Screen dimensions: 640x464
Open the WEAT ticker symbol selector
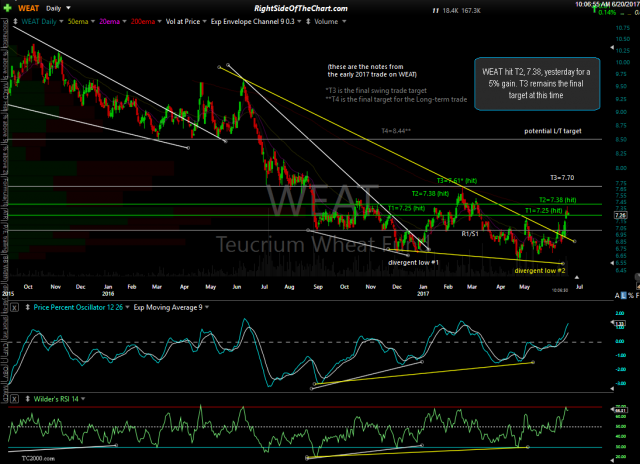[29, 8]
